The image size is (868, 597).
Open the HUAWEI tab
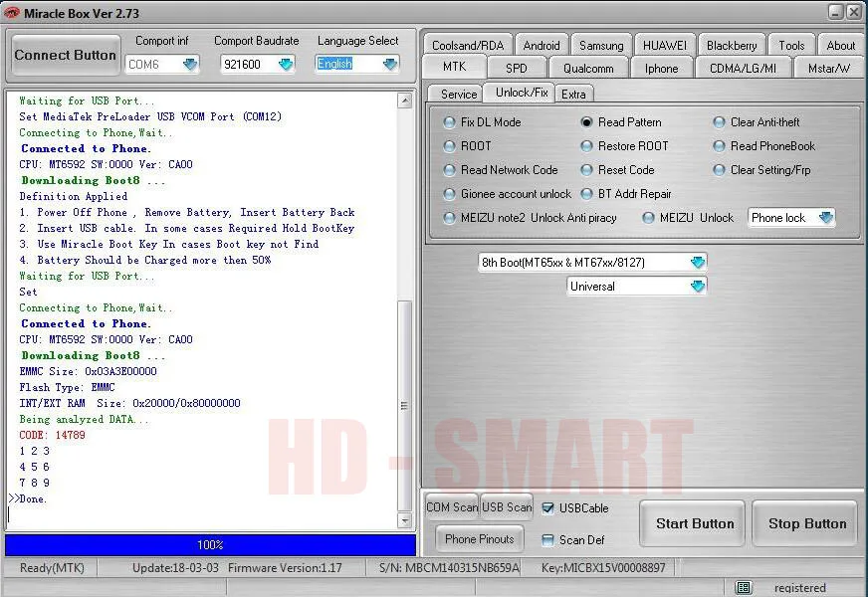[664, 46]
